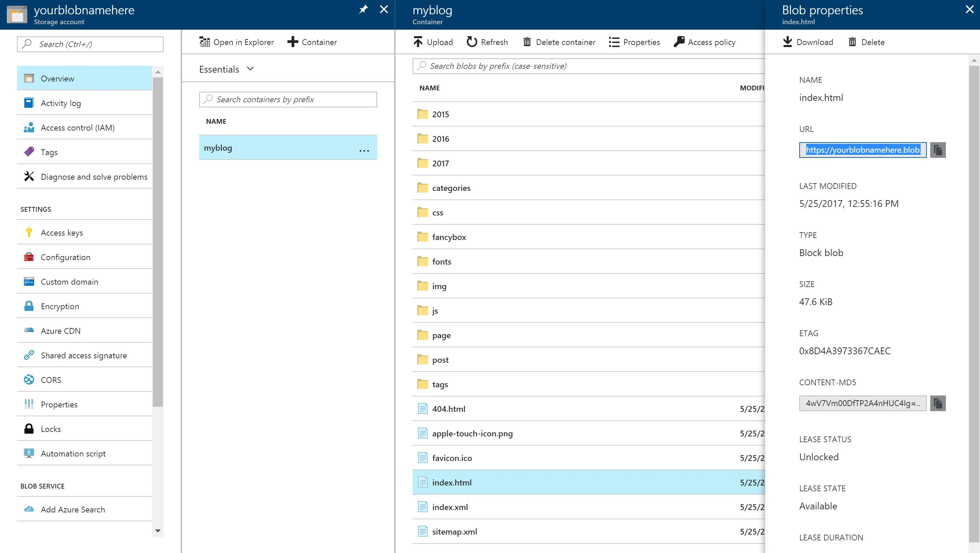Open container Properties from toolbar
The image size is (980, 553).
[x=634, y=42]
